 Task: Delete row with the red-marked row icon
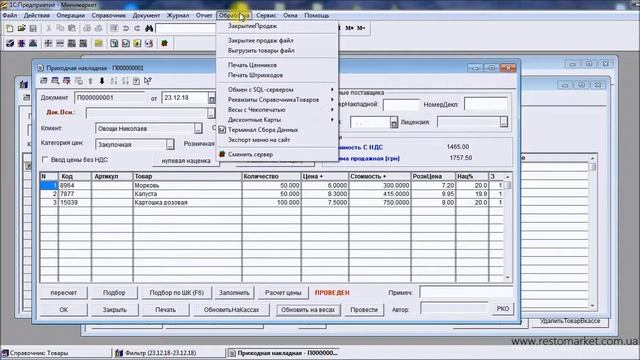67,81
